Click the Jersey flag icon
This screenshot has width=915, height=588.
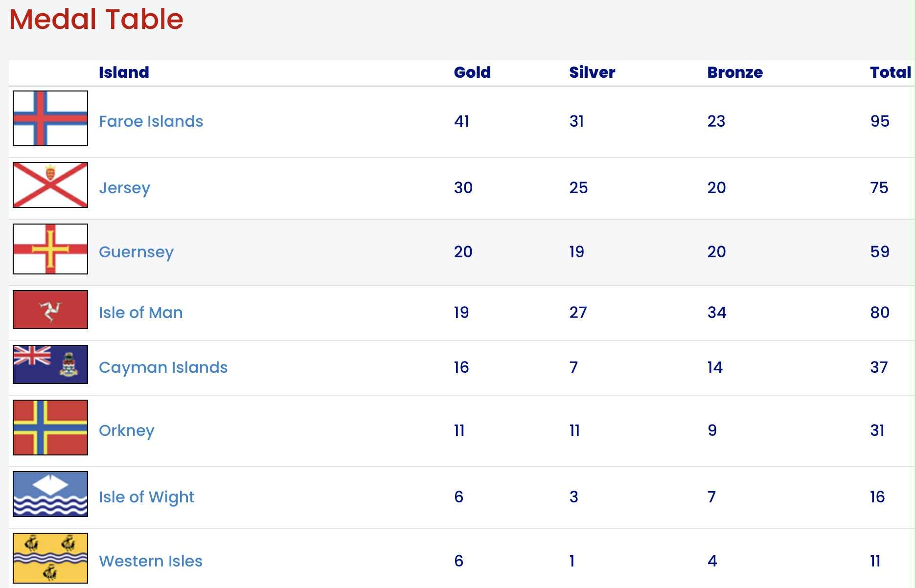50,185
